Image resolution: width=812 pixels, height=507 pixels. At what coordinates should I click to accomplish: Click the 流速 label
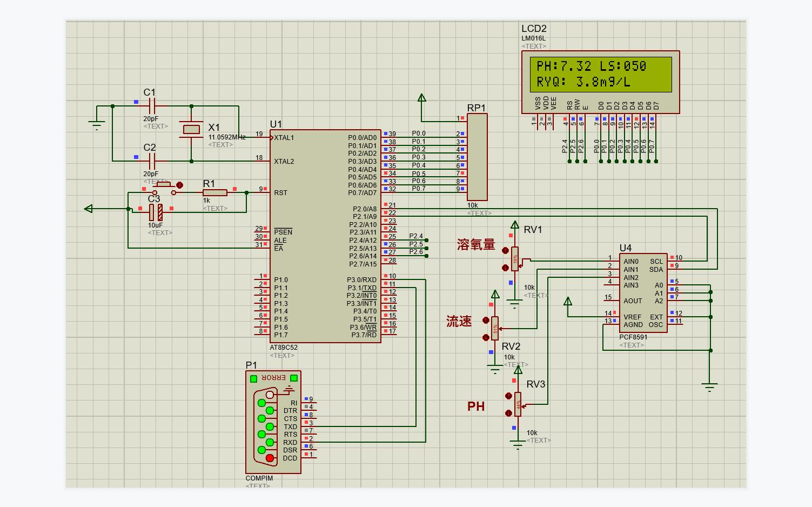click(x=459, y=322)
